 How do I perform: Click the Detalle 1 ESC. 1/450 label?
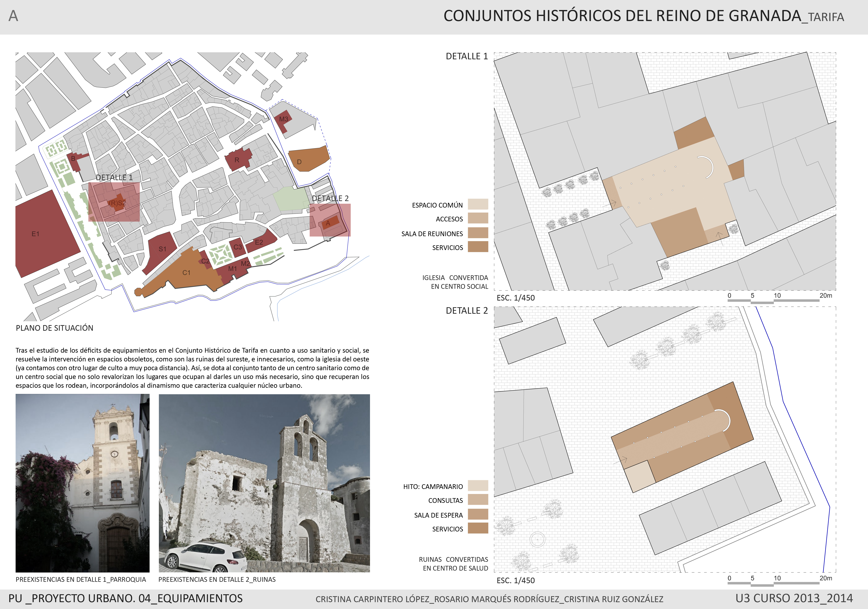516,298
